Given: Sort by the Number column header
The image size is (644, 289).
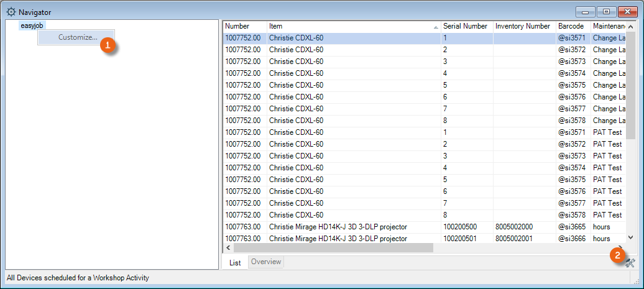Looking at the screenshot, I should point(244,26).
